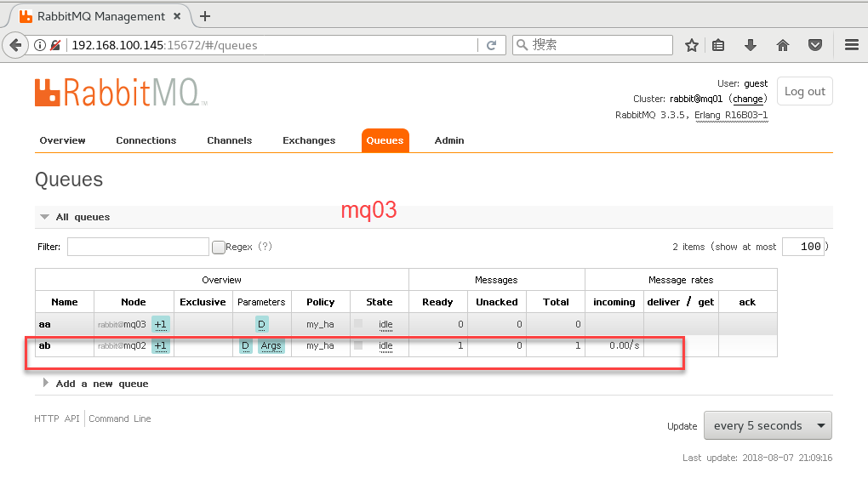The width and height of the screenshot is (868, 484).
Task: Click the D durable badge for queue aa
Action: click(262, 325)
